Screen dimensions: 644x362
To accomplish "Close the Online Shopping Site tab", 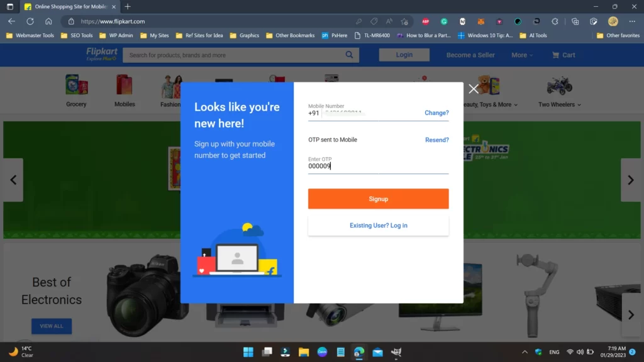I will 114,6.
